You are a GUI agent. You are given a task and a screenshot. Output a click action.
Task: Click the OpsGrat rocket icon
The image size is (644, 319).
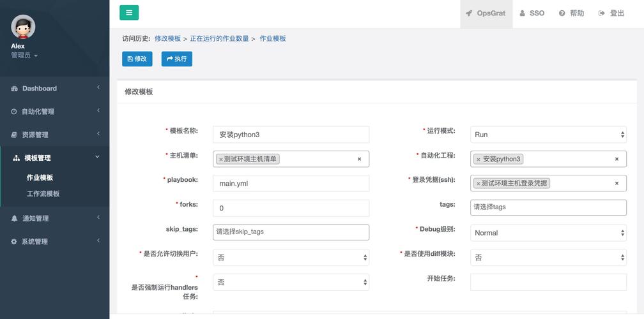point(469,13)
